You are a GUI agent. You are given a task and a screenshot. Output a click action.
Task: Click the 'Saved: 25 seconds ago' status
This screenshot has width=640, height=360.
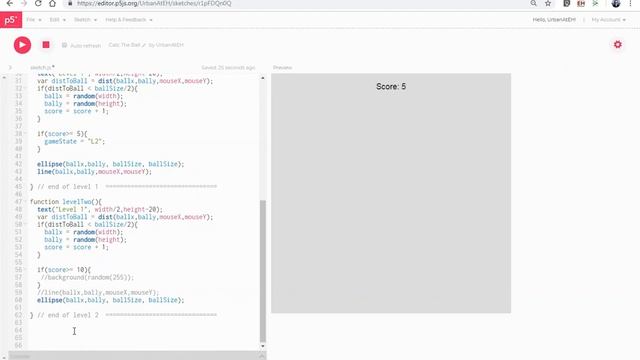click(228, 67)
